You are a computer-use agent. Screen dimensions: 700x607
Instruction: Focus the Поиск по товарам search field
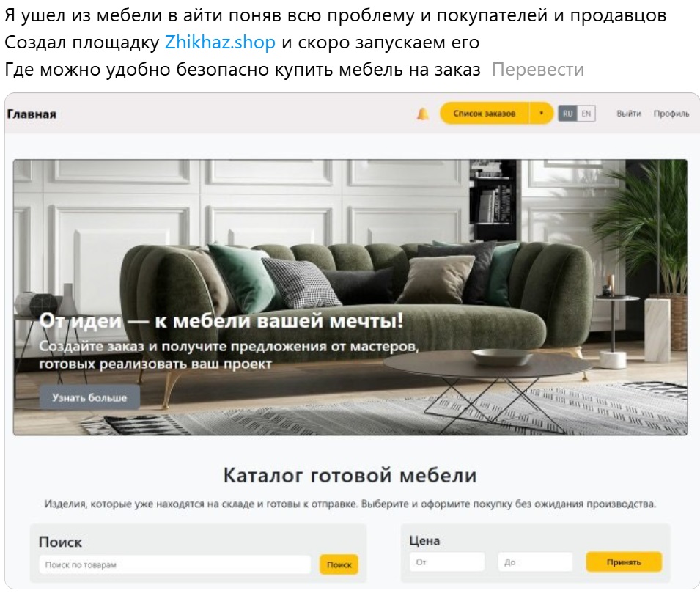click(174, 564)
